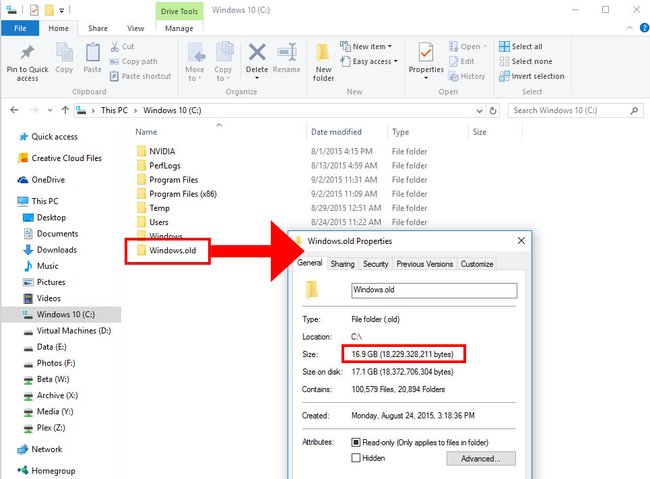Select Plex (Z:) network drive
The image size is (650, 479).
pyautogui.click(x=44, y=428)
